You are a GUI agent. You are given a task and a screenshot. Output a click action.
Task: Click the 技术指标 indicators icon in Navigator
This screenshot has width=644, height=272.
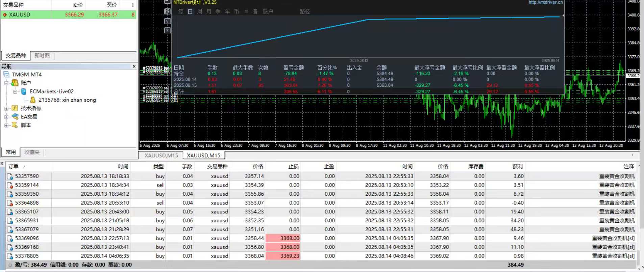pos(15,108)
